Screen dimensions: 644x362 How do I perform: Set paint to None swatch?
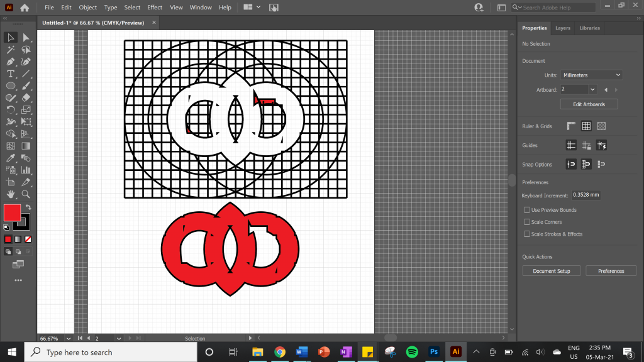tap(28, 239)
